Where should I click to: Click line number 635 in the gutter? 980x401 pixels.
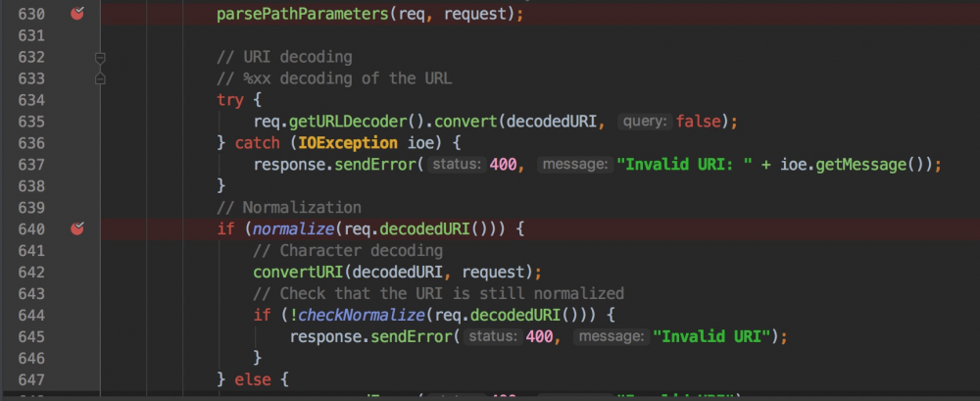tap(31, 122)
